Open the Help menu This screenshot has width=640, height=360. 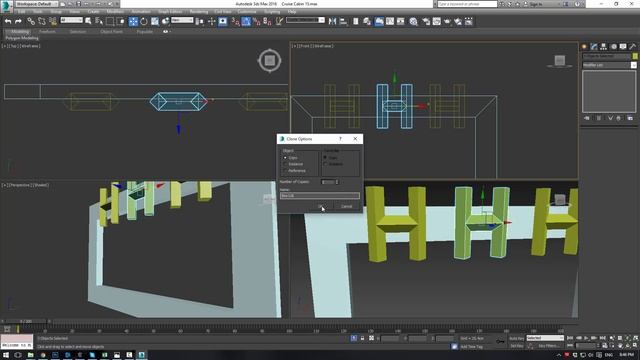(291, 12)
